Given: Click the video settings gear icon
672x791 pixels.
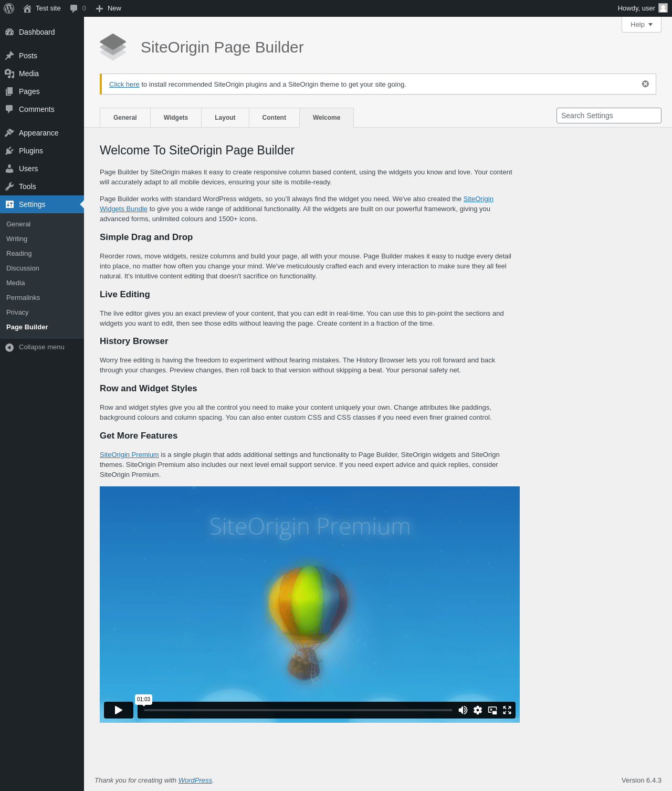Looking at the screenshot, I should (478, 710).
